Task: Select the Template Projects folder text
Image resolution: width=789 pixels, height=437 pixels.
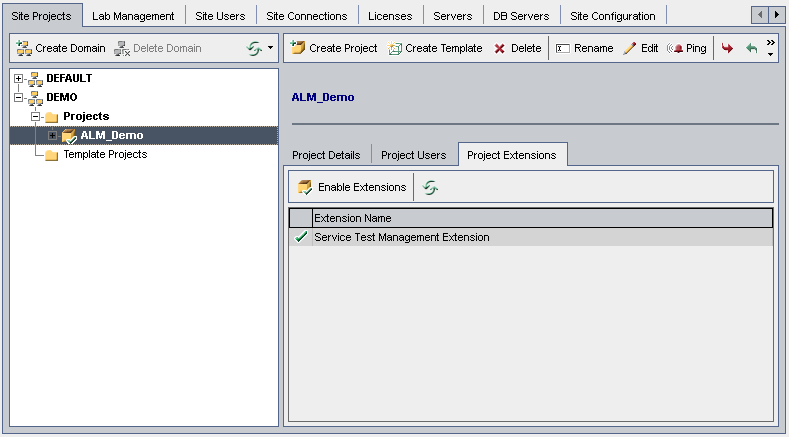Action: (x=105, y=154)
